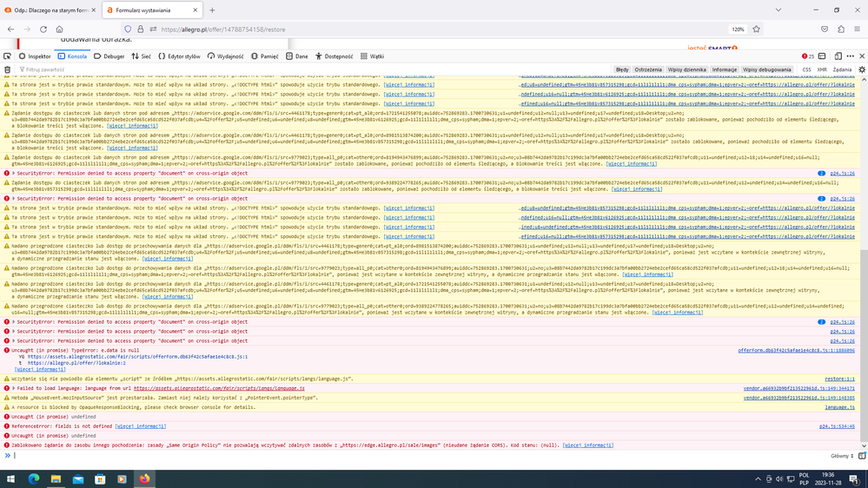The image size is (868, 488).
Task: Open the Pamięć tab
Action: click(x=265, y=56)
